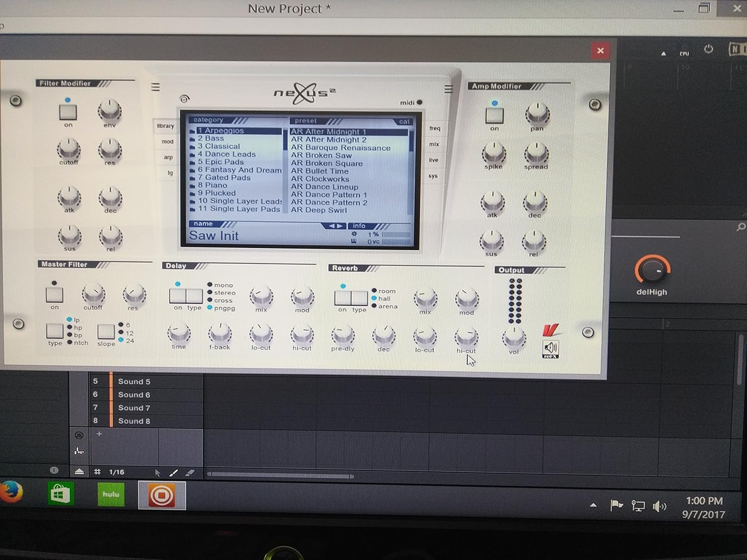The image size is (747, 560).
Task: Open the Action Center flag in the tray
Action: (x=617, y=506)
